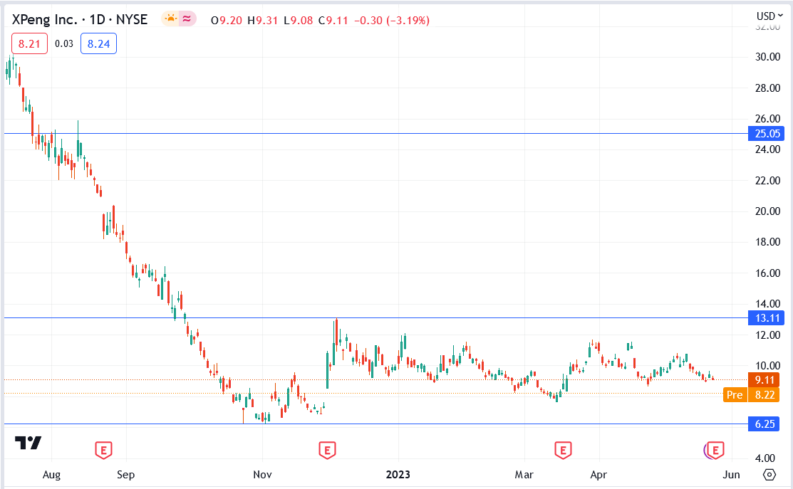Viewport: 793px width, 489px height.
Task: Click the −0.30 (−3.19%) change value
Action: pyautogui.click(x=392, y=21)
